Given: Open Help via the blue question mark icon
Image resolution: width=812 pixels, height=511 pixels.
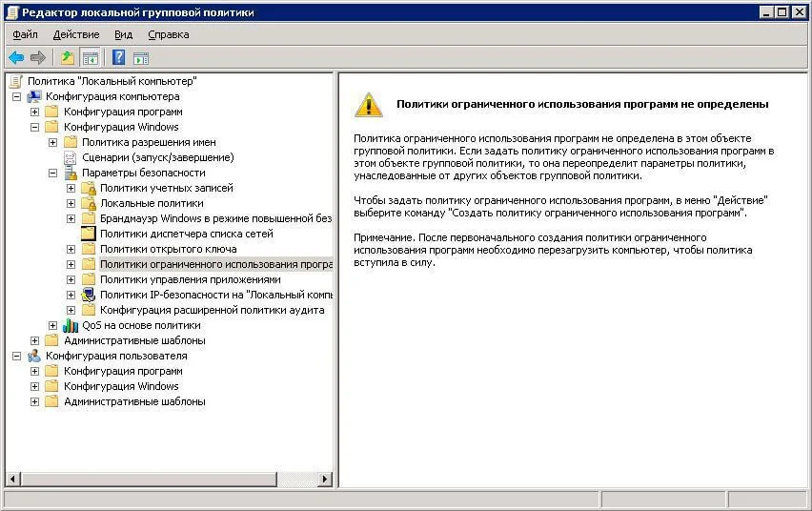Looking at the screenshot, I should (x=118, y=57).
